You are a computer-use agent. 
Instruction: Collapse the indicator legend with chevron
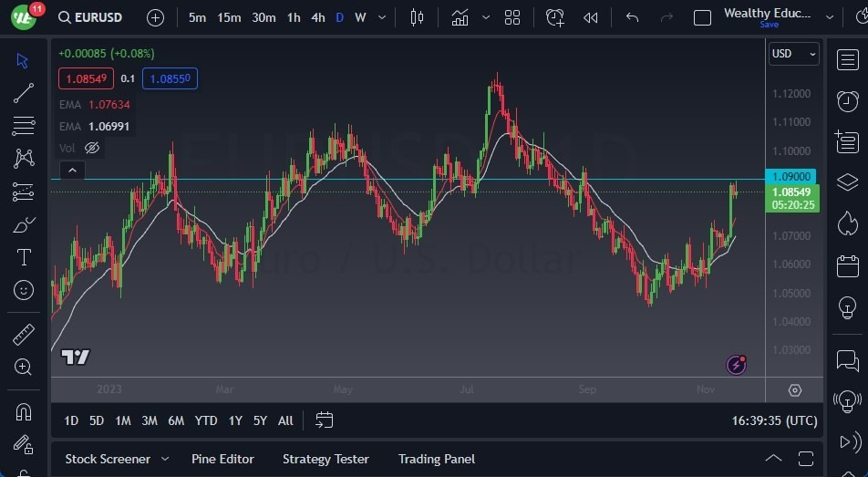coord(72,171)
